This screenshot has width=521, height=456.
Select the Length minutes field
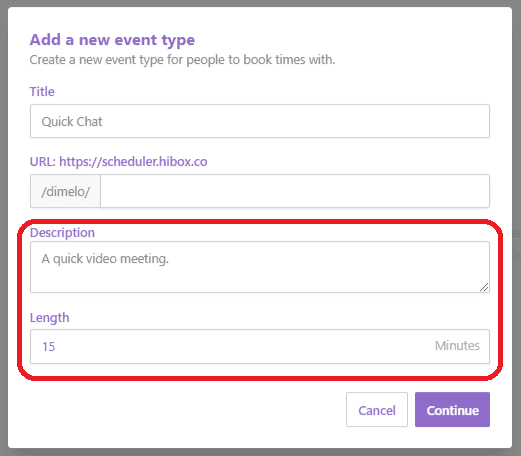click(260, 346)
